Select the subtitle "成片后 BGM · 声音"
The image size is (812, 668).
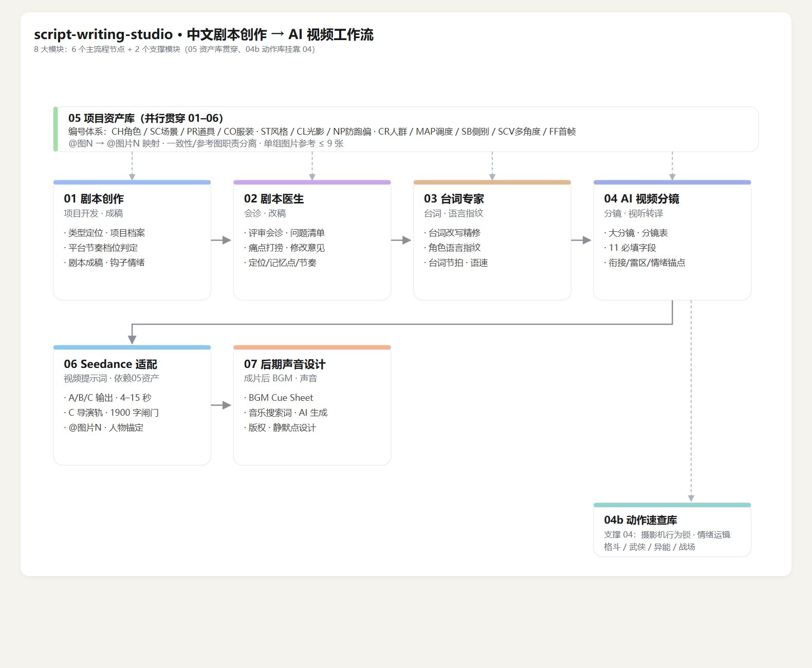[281, 378]
